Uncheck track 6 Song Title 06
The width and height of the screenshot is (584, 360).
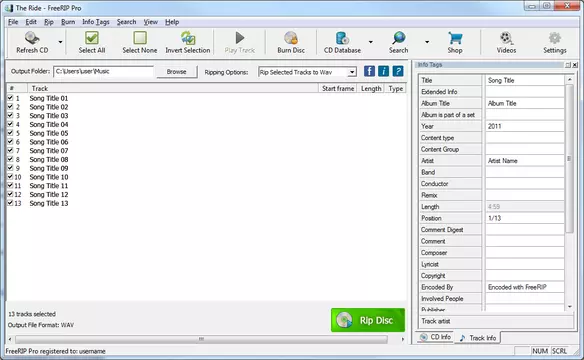click(x=10, y=141)
